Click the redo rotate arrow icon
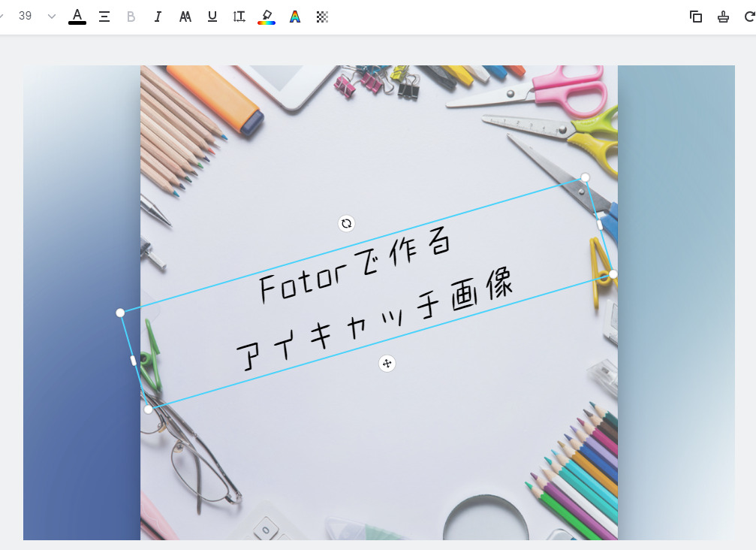This screenshot has width=756, height=550. point(749,17)
